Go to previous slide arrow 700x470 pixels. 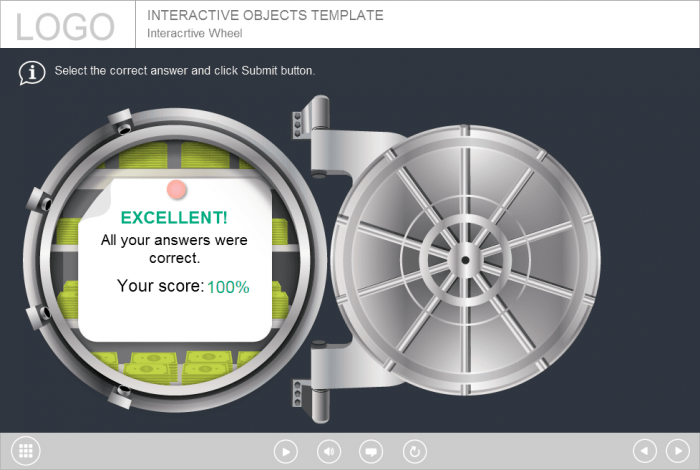(x=645, y=451)
